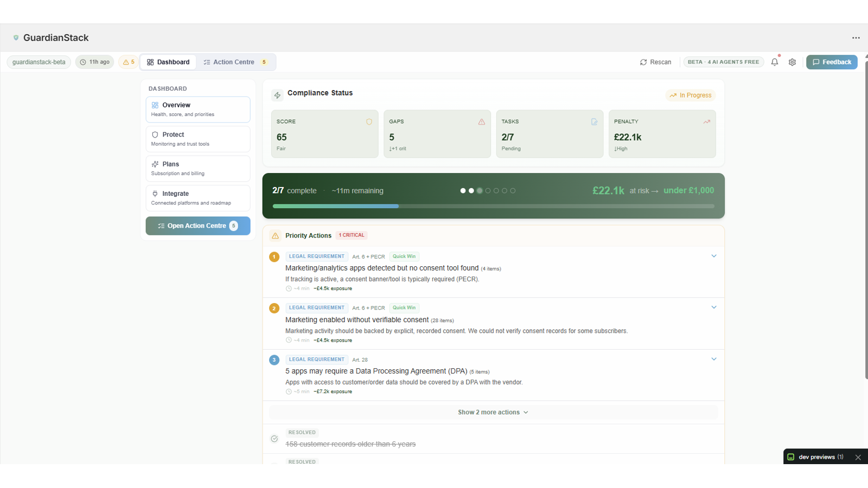Open settings via the gear icon
The image size is (868, 488).
click(x=792, y=62)
